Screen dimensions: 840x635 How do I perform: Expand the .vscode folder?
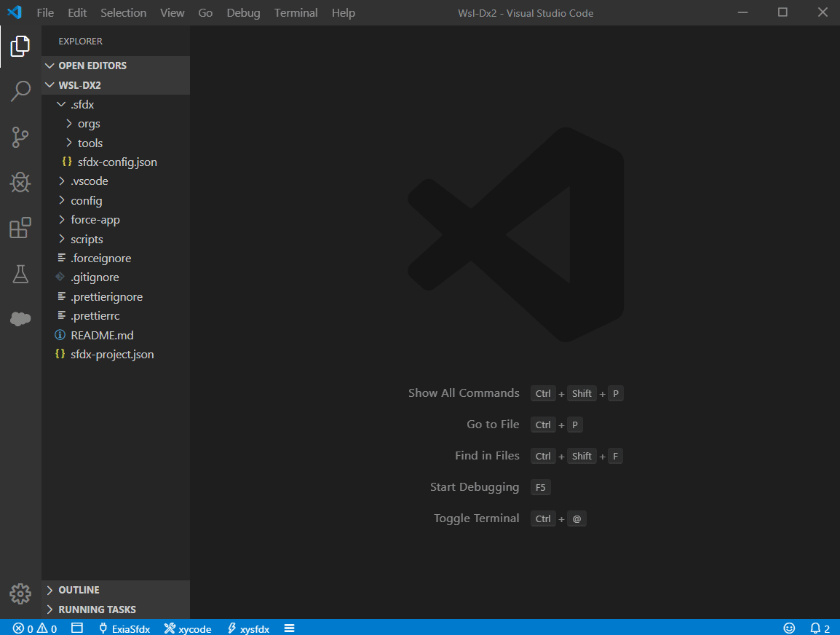(116, 181)
